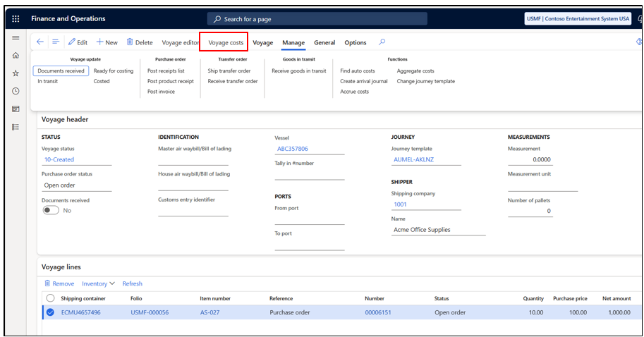The height and width of the screenshot is (337, 644).
Task: Click the To port field
Action: point(309,245)
